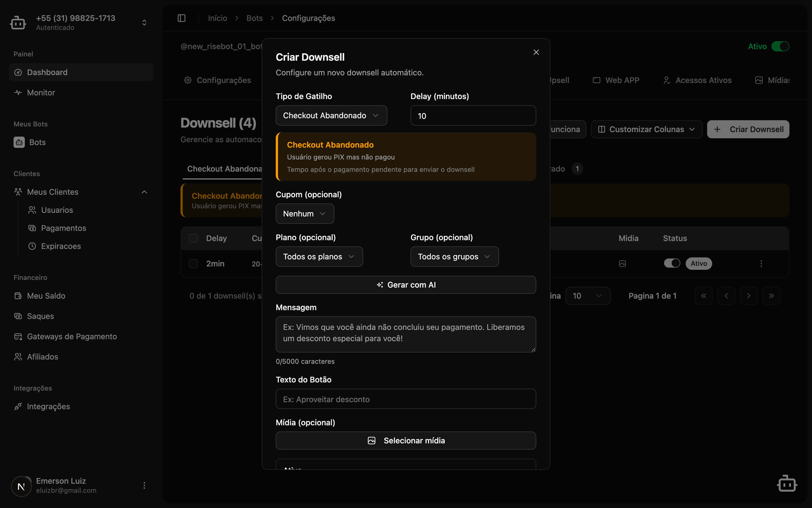Click the Gerar com AI button
Viewport: 812px width, 508px height.
pyautogui.click(x=406, y=285)
